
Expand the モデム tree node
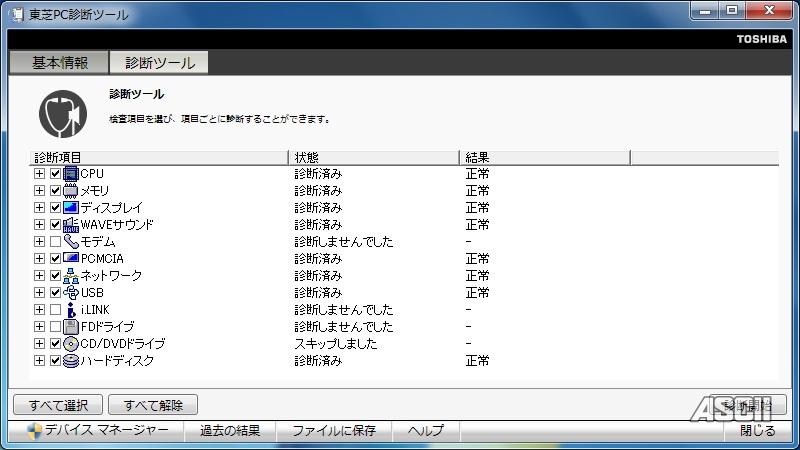click(x=39, y=242)
